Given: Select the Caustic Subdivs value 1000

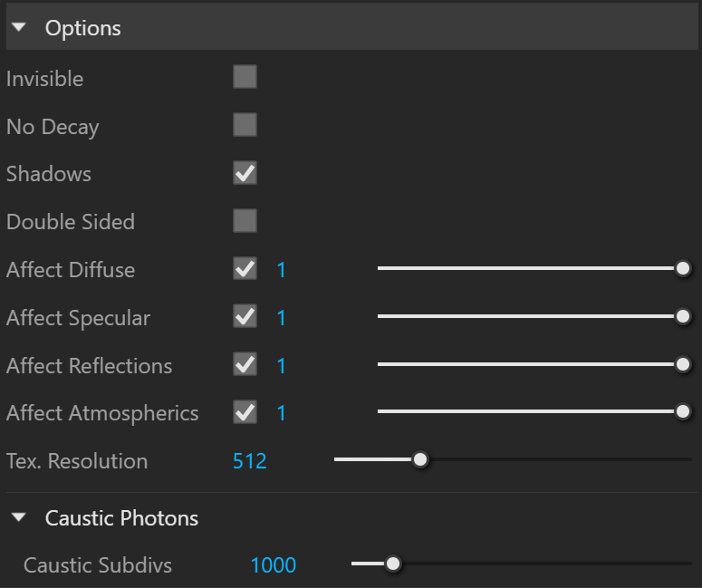Looking at the screenshot, I should tap(274, 565).
